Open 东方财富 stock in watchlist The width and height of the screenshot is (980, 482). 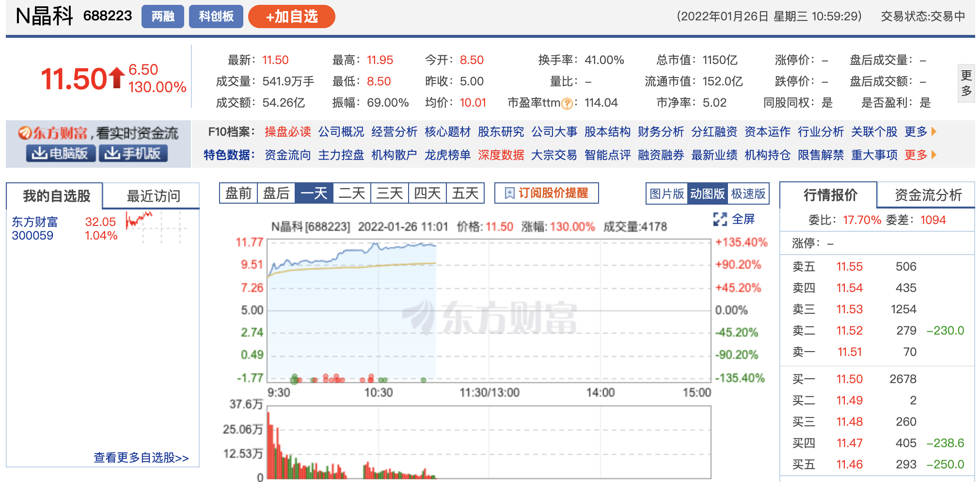tap(35, 222)
